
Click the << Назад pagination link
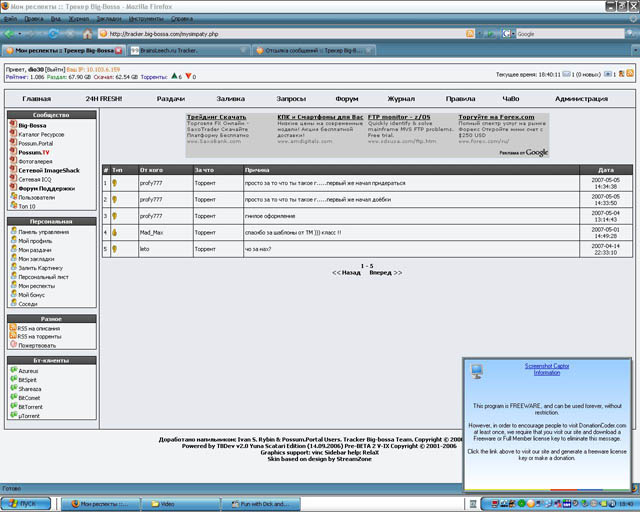pyautogui.click(x=346, y=272)
